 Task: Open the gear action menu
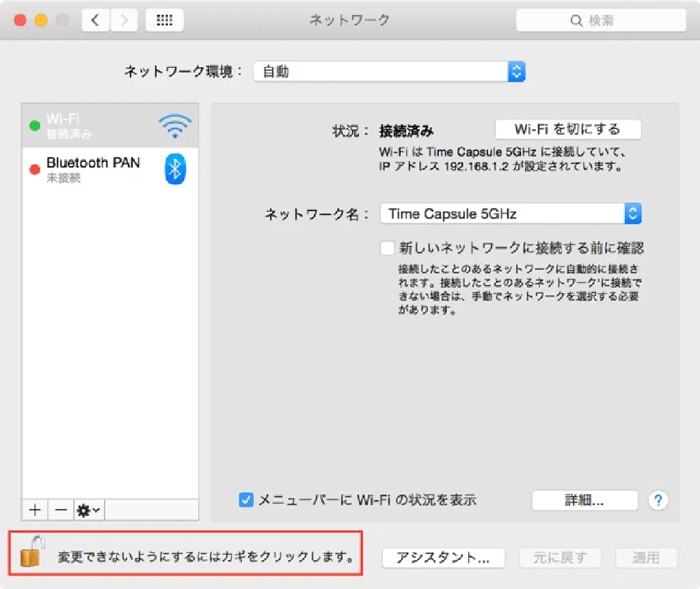[90, 510]
